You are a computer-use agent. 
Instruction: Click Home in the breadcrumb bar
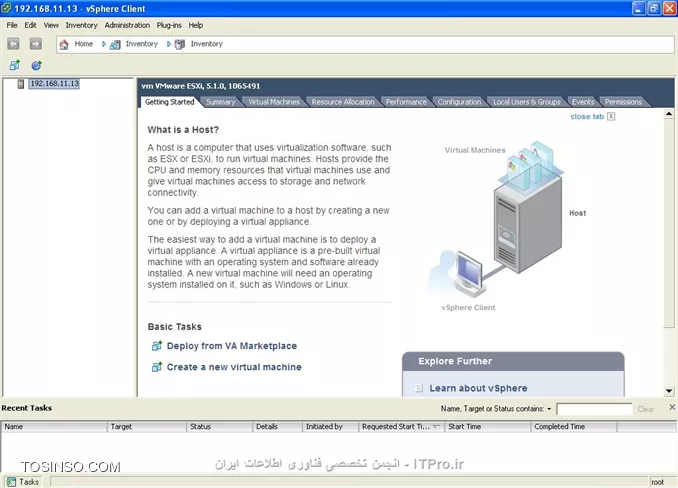pyautogui.click(x=83, y=44)
